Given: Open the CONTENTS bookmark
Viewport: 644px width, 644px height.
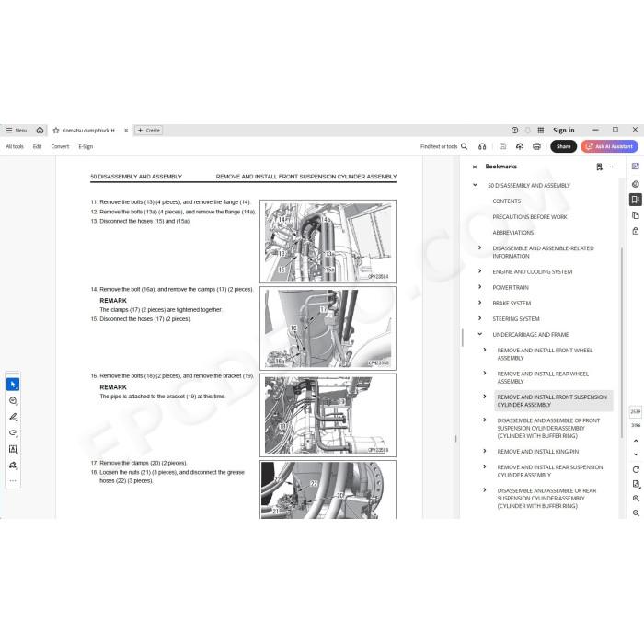Looking at the screenshot, I should (x=506, y=201).
